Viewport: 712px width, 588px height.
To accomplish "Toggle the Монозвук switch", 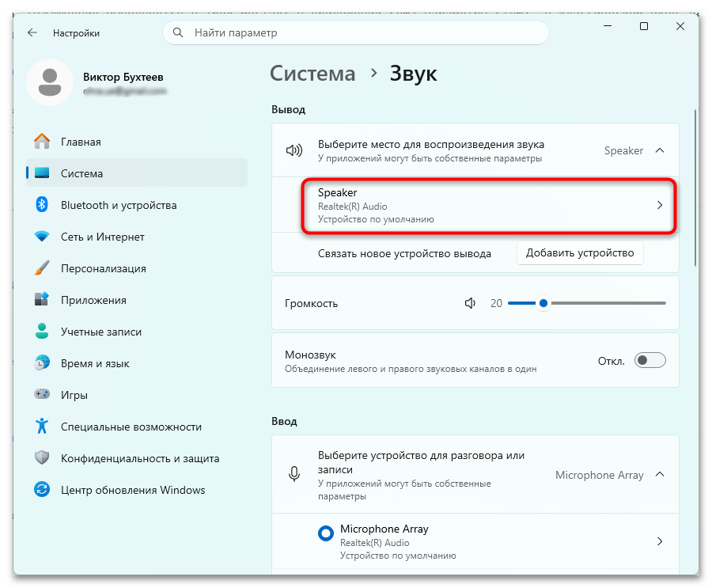I will click(650, 360).
